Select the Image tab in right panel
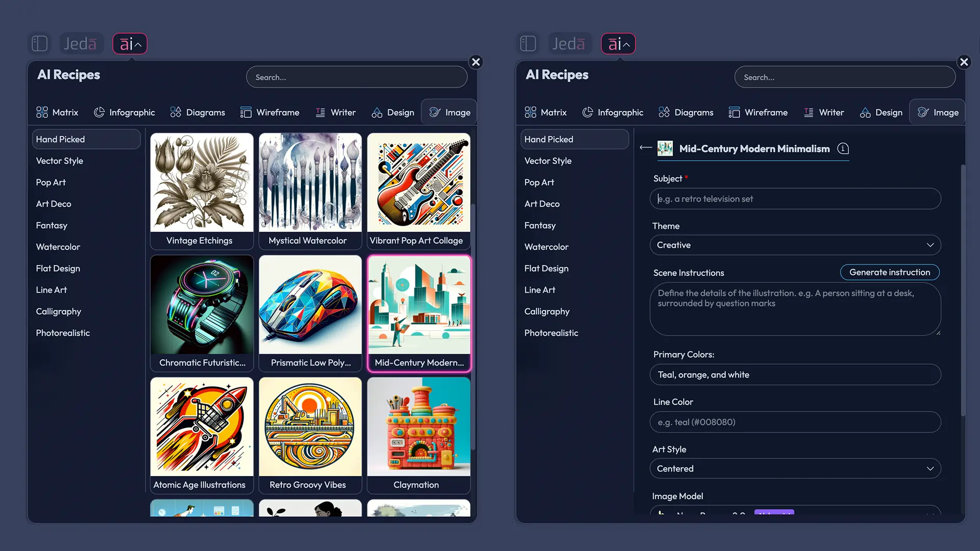The image size is (980, 551). click(938, 112)
